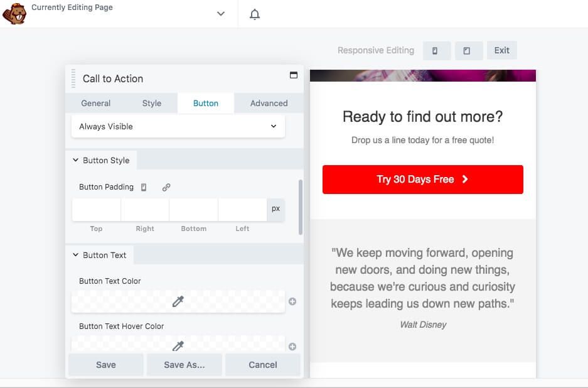Open the Currently Editing Page dropdown
Viewport: 588px width, 388px height.
pos(220,13)
